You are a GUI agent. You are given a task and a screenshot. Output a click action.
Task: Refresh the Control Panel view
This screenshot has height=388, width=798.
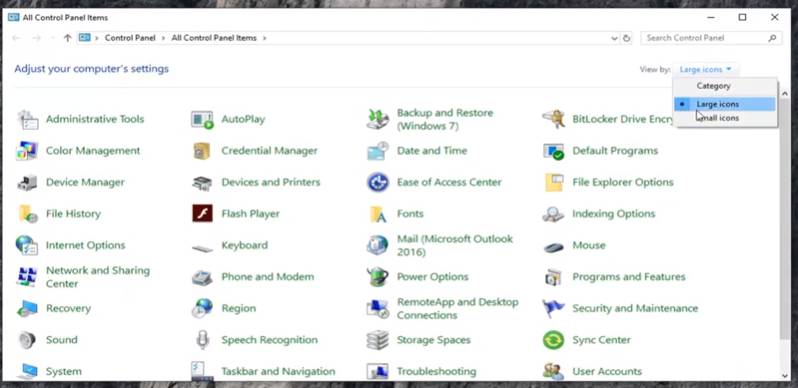tap(626, 38)
